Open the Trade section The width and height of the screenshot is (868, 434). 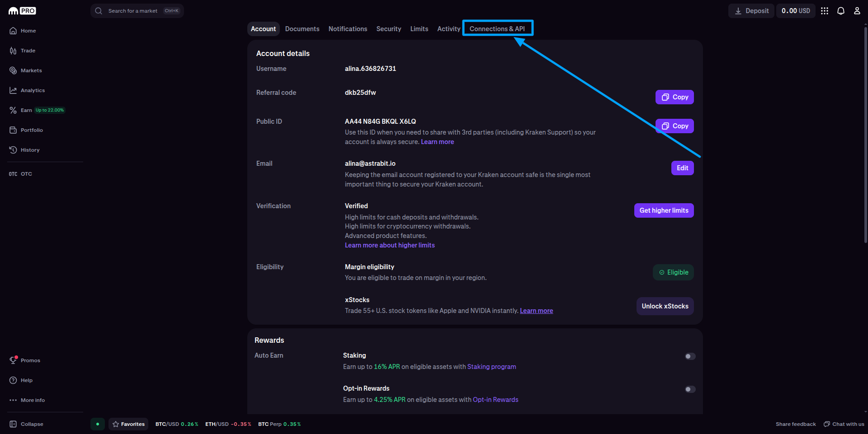pos(22,51)
